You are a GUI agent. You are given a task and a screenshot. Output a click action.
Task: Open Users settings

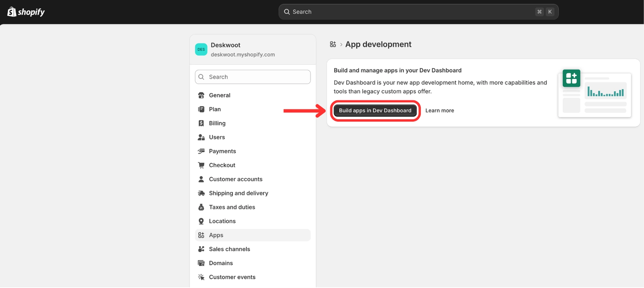point(253,137)
